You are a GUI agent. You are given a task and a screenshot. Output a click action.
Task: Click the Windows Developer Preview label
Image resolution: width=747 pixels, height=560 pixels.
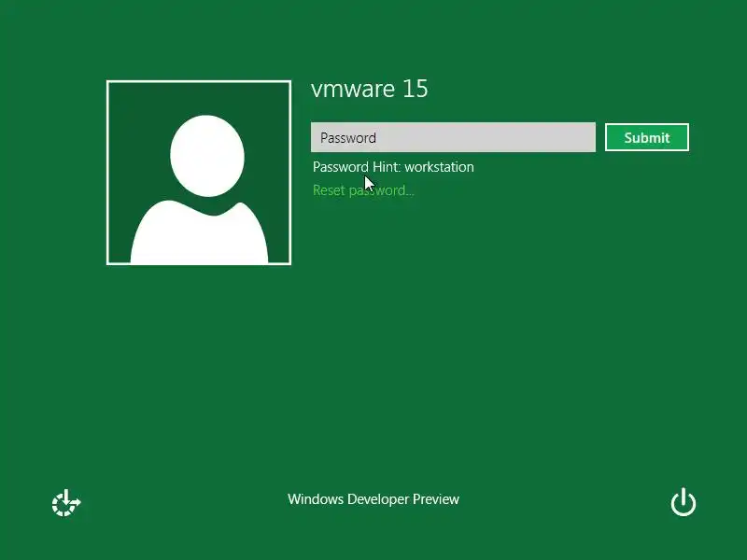point(373,499)
